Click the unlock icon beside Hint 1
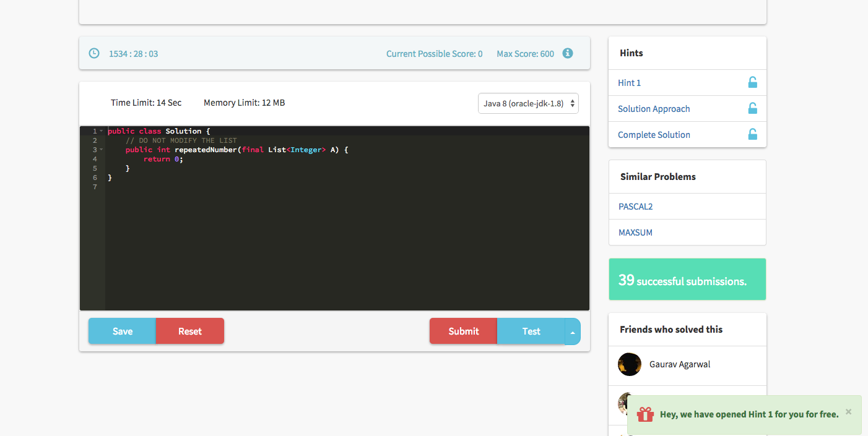 752,82
